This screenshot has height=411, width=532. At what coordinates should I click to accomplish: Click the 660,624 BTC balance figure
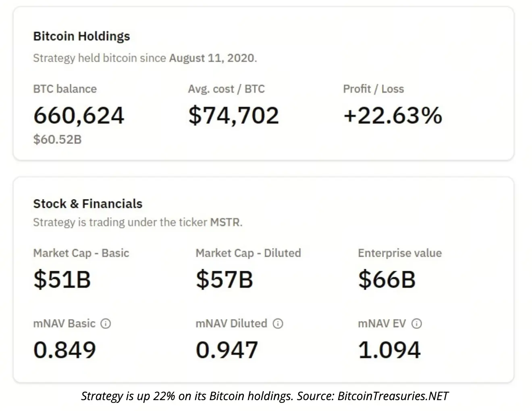(x=79, y=115)
